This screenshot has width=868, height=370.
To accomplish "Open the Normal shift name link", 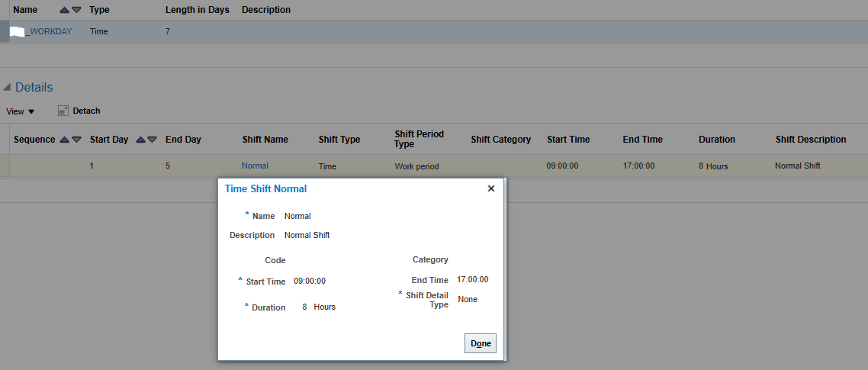I will point(255,166).
